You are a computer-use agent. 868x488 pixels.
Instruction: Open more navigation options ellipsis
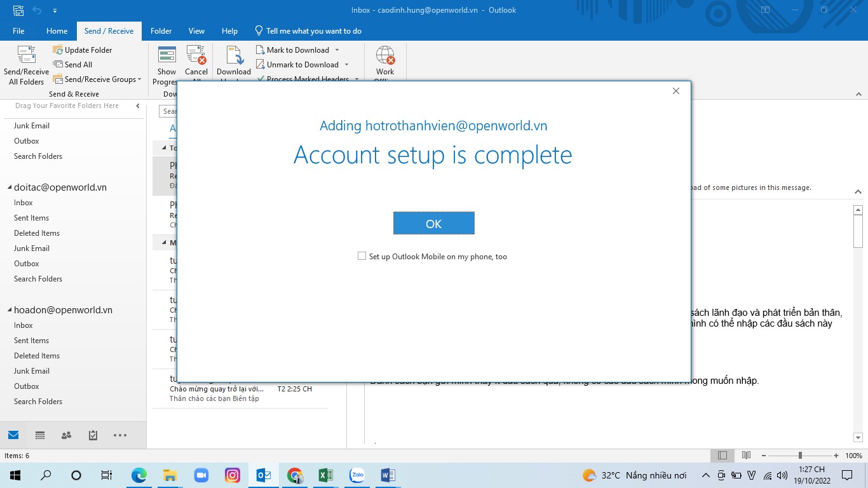point(120,435)
